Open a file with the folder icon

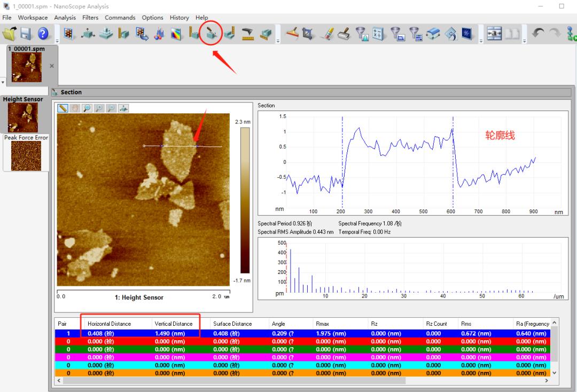click(10, 34)
